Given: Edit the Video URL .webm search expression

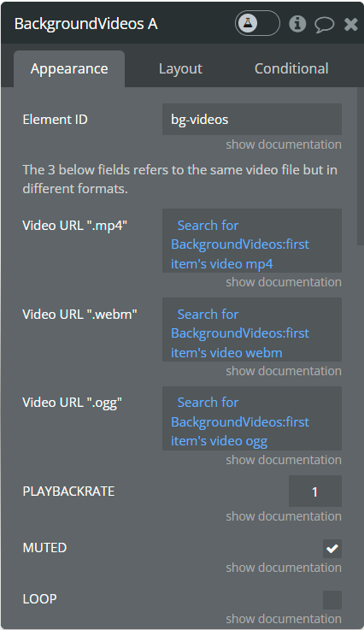Looking at the screenshot, I should [x=252, y=329].
